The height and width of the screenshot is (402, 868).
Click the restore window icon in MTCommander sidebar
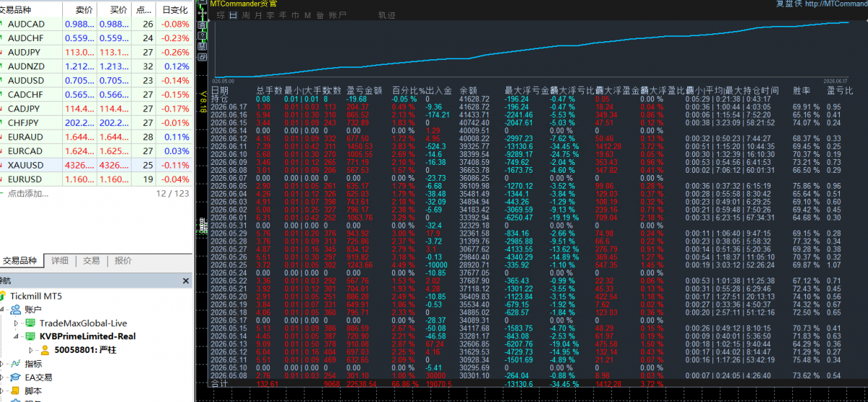(x=203, y=57)
